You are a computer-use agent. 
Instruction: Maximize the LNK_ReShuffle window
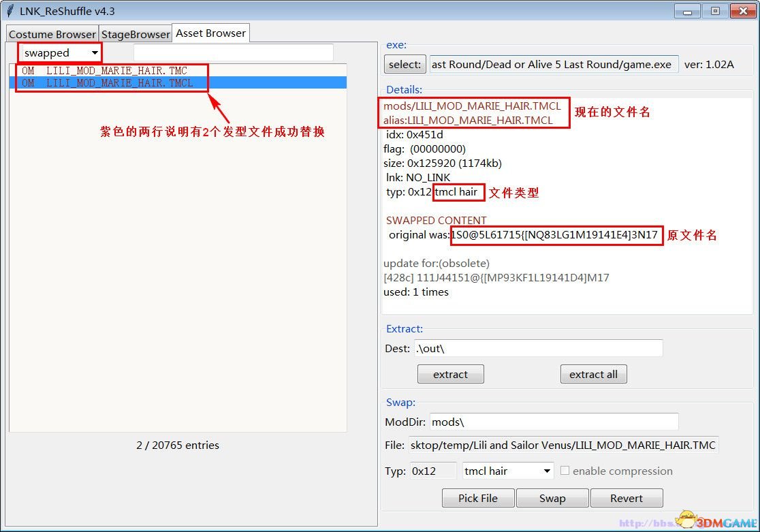pyautogui.click(x=715, y=11)
